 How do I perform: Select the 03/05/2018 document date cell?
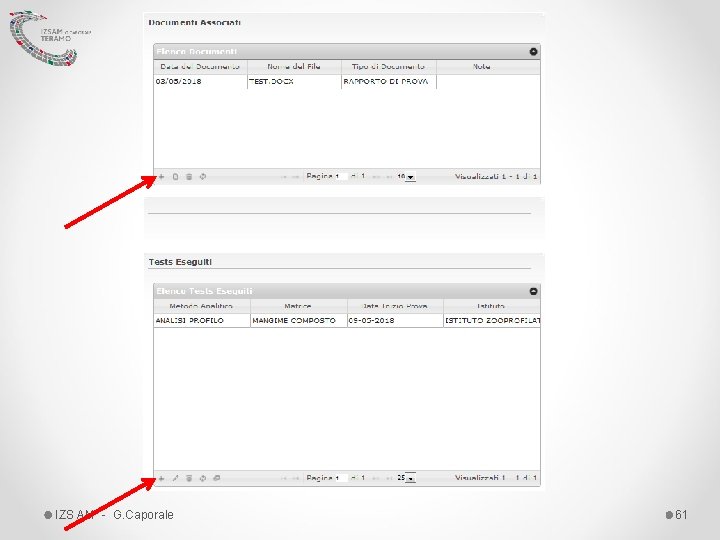click(200, 81)
